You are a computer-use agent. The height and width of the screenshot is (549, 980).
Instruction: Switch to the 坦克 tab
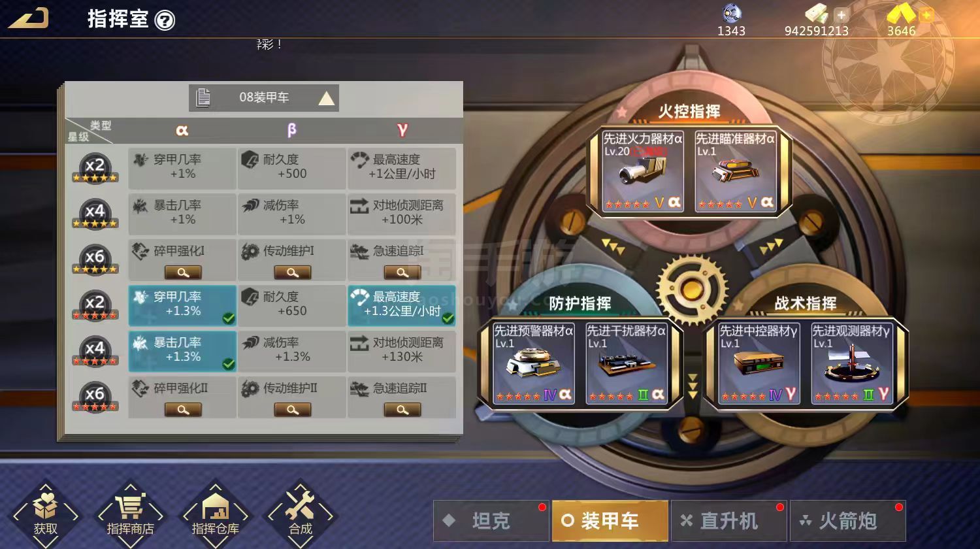coord(491,521)
